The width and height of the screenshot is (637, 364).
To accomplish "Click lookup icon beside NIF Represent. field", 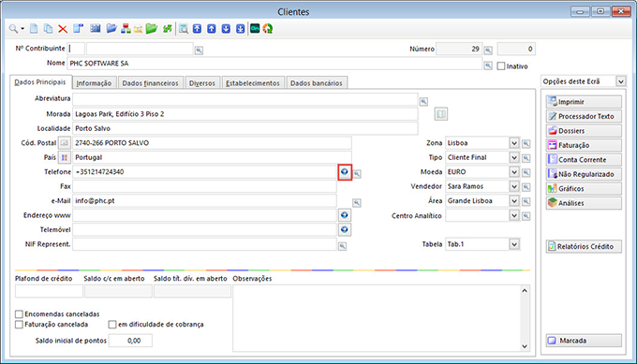I will coord(343,246).
